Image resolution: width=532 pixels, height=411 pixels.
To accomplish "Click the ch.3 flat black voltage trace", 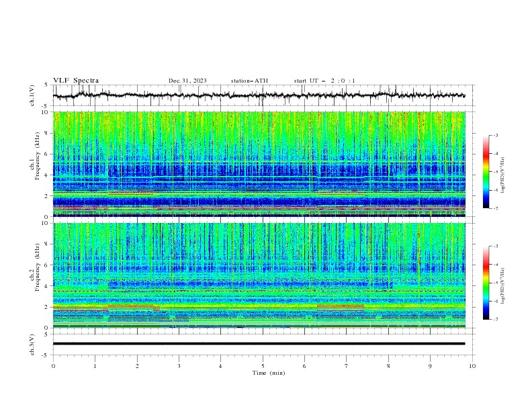I will pyautogui.click(x=259, y=344).
